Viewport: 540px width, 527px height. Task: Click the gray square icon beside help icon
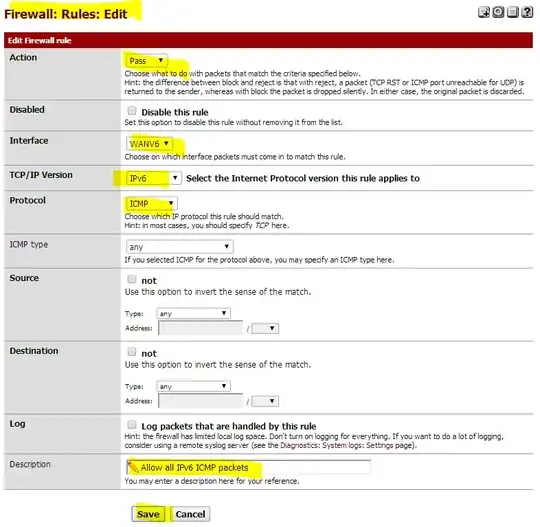click(x=513, y=12)
